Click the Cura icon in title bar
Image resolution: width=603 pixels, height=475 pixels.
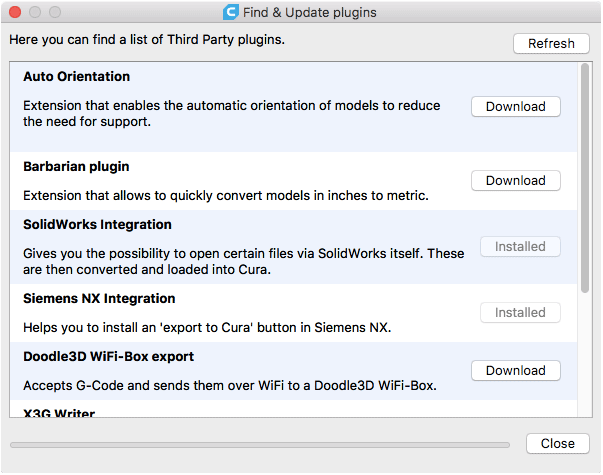[231, 13]
